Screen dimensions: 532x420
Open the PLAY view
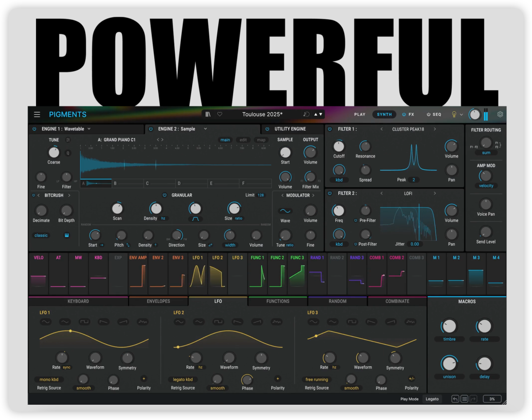tap(360, 114)
